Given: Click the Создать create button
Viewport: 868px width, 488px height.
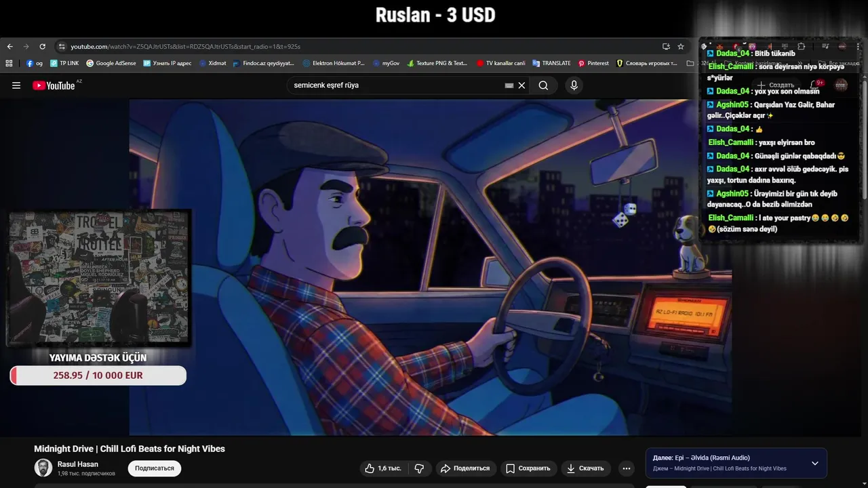Looking at the screenshot, I should (776, 85).
